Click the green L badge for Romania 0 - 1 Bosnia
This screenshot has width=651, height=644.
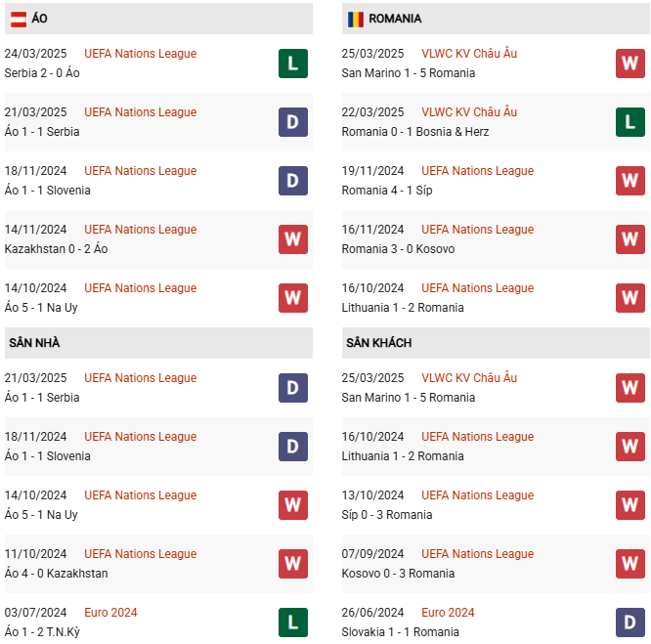click(630, 122)
